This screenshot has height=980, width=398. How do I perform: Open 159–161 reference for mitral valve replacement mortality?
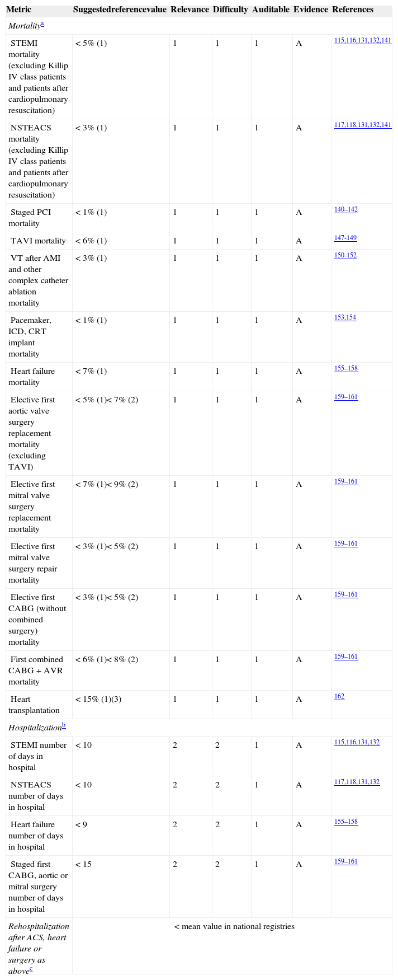click(x=345, y=482)
